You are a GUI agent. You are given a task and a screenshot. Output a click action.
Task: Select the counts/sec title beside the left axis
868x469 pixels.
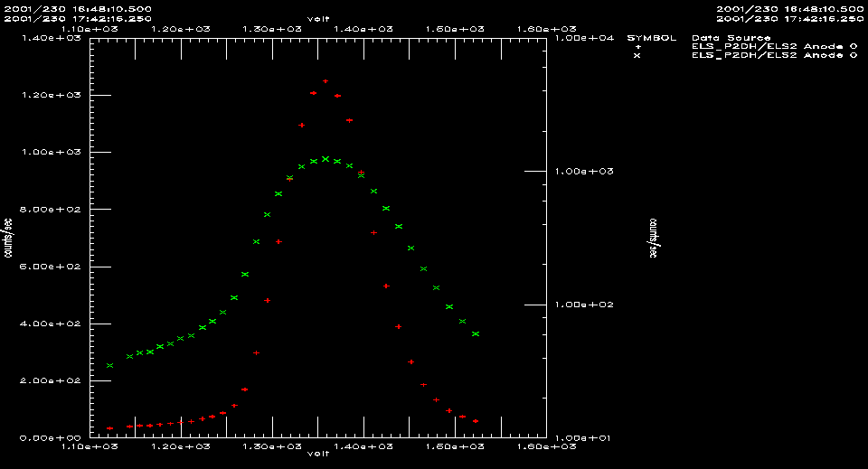click(x=8, y=238)
